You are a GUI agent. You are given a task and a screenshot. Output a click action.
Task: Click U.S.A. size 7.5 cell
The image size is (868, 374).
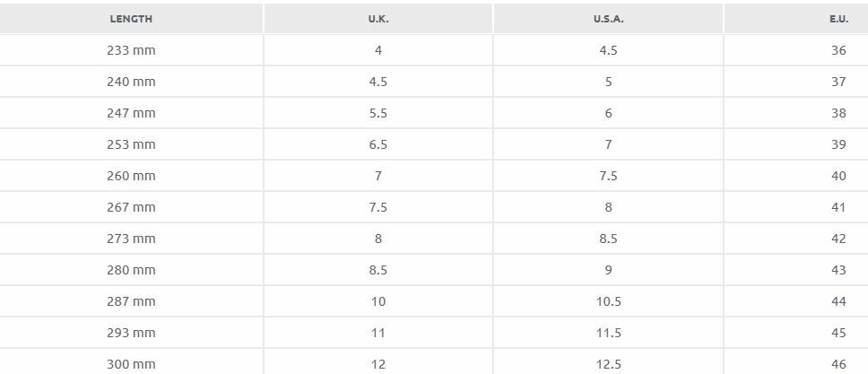point(608,176)
